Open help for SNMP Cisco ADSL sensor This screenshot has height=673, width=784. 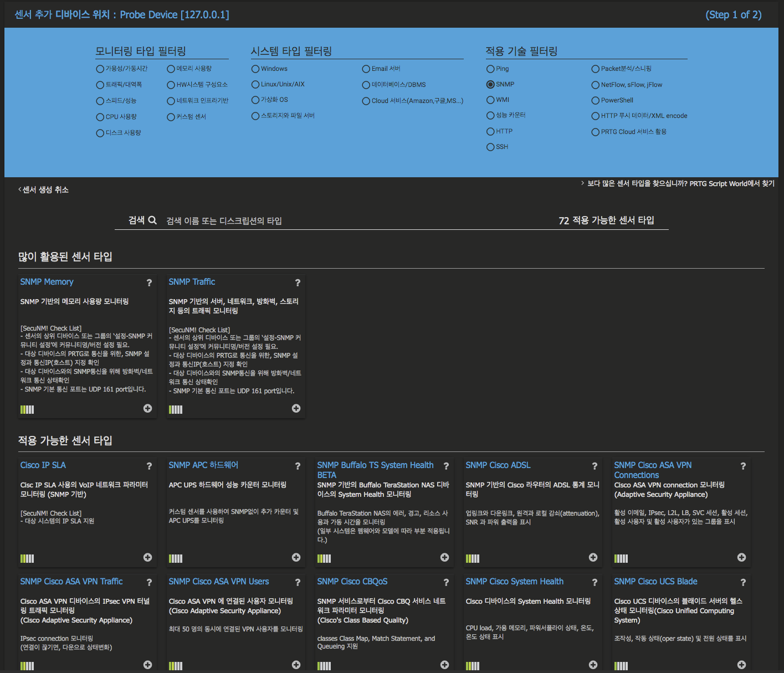click(x=595, y=466)
